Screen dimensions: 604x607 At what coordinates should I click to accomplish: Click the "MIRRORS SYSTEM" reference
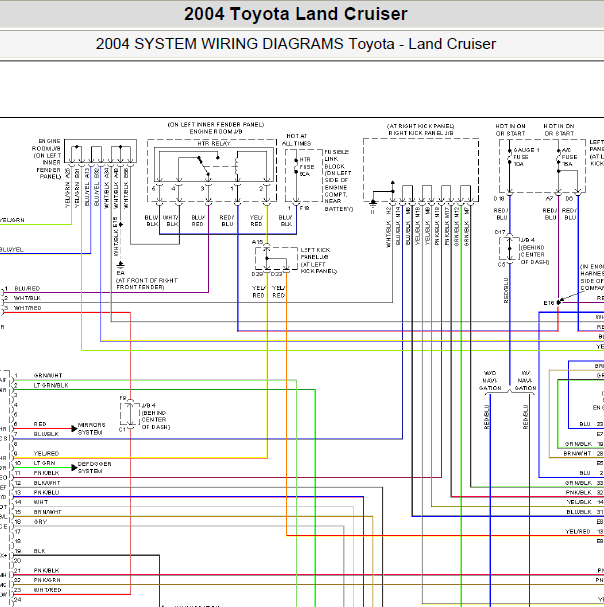point(91,429)
